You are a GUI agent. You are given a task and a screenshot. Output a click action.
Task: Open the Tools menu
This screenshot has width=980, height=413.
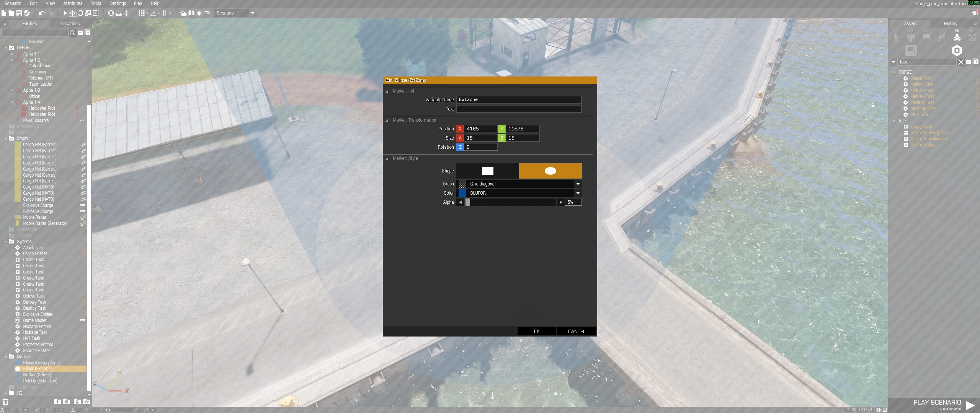tap(96, 3)
